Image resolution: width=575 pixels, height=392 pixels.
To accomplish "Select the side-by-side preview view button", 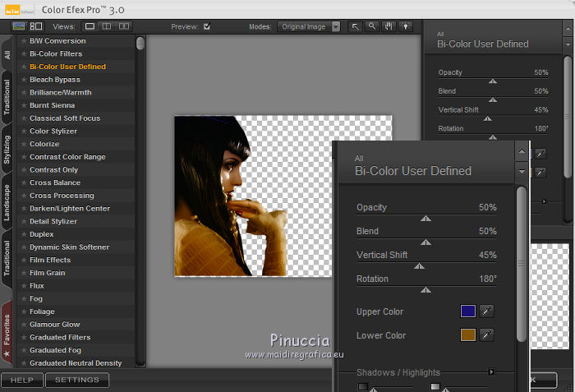I will click(x=124, y=26).
